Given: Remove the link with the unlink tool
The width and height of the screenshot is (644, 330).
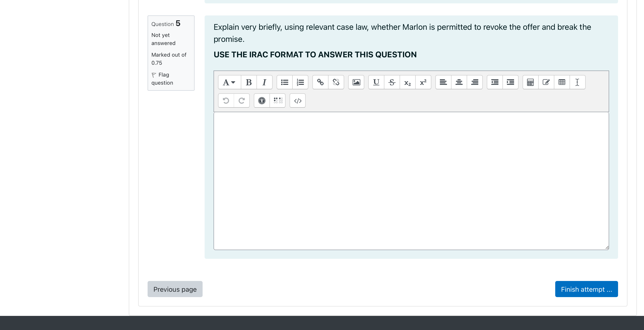Looking at the screenshot, I should tap(336, 82).
